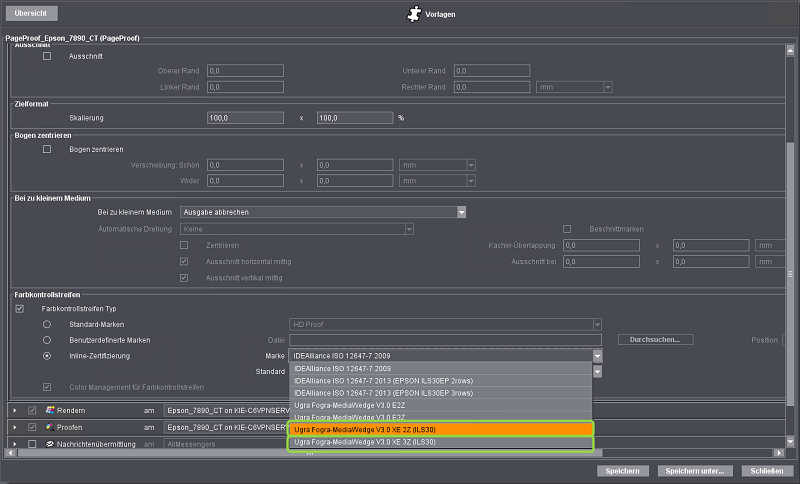800x484 pixels.
Task: Click the first Kachel-Überlappung input field
Action: [x=602, y=245]
